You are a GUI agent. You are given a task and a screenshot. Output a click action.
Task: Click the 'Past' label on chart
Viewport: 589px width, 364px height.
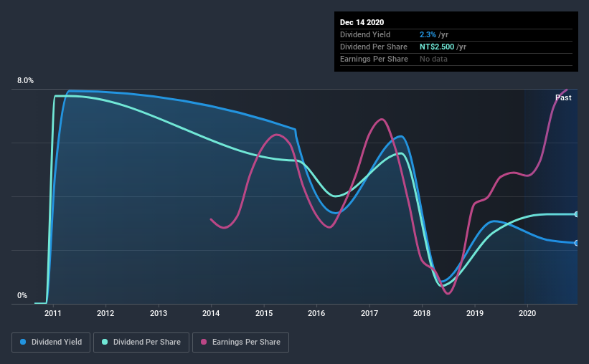pyautogui.click(x=563, y=97)
